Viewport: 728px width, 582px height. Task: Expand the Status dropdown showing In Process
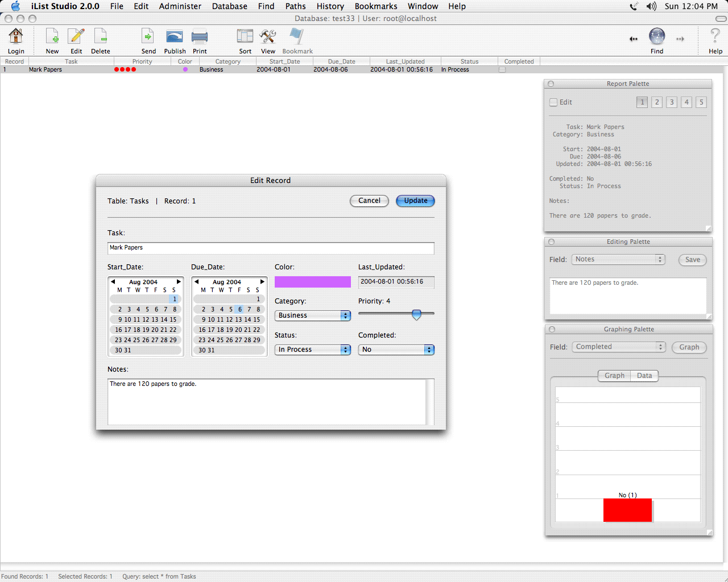(x=312, y=350)
